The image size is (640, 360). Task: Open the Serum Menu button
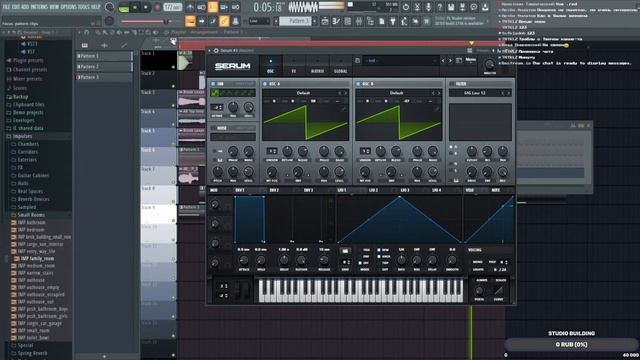471,60
